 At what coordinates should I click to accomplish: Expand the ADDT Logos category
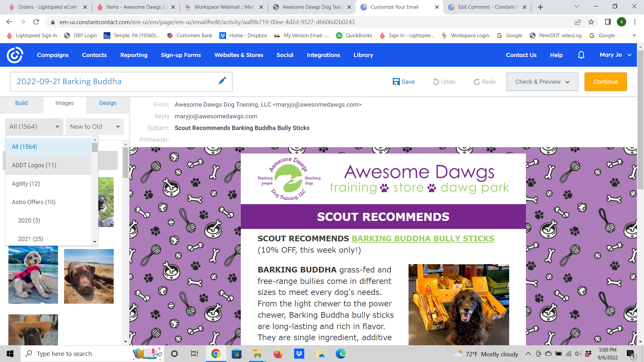(34, 165)
